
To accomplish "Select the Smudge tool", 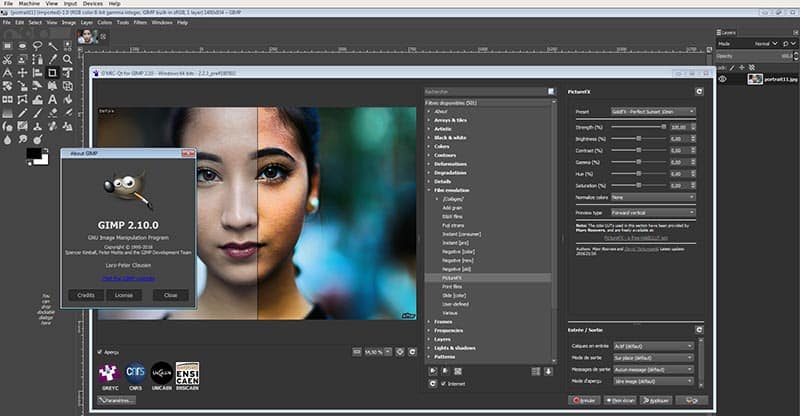I will coord(22,139).
